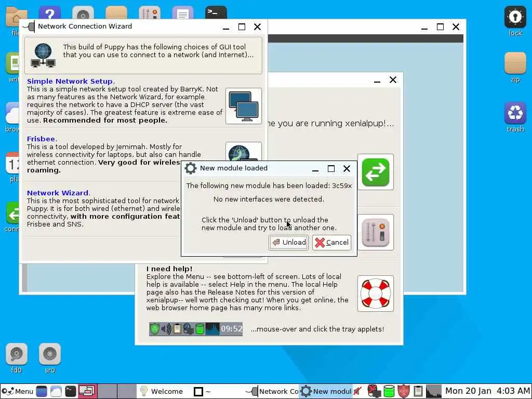The image size is (532, 399).
Task: Click the CPU load graph tray icon
Action: click(x=434, y=391)
